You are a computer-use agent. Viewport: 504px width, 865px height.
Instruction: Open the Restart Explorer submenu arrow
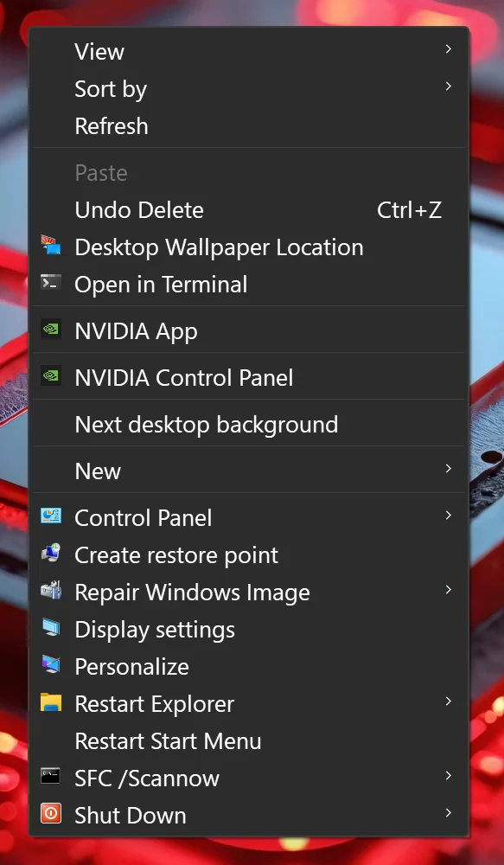point(449,702)
